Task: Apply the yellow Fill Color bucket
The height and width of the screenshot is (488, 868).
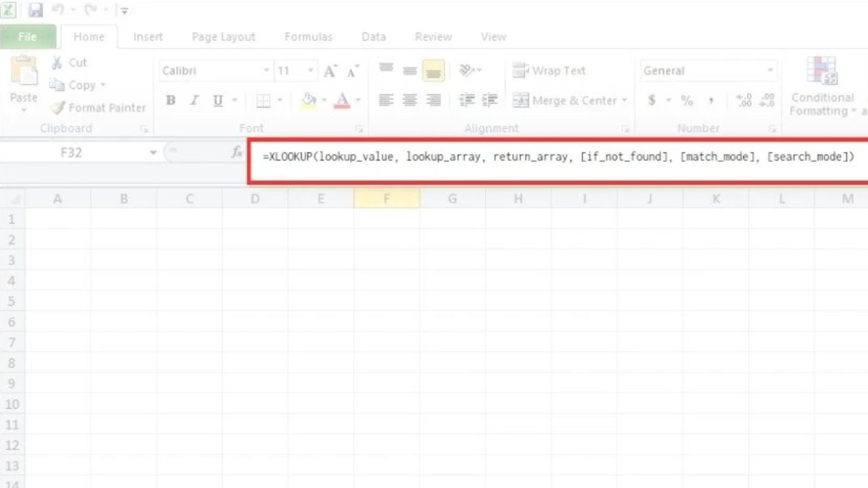Action: pos(309,100)
